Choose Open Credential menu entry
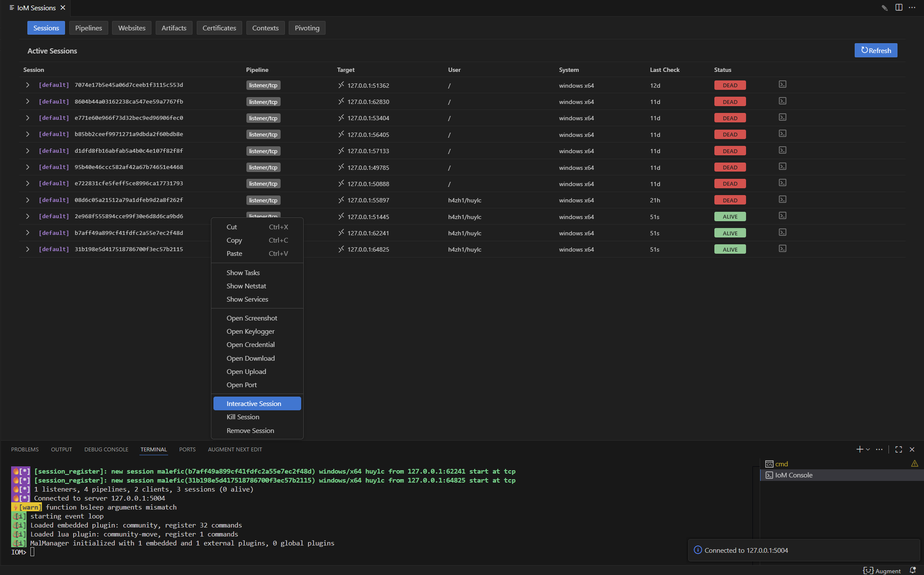The image size is (924, 575). point(257,344)
